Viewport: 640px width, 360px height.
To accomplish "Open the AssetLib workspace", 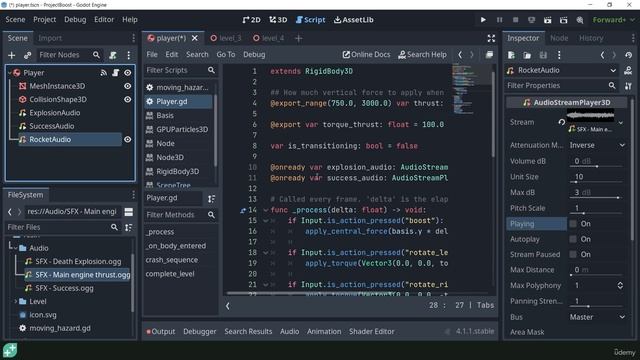I will tap(353, 20).
